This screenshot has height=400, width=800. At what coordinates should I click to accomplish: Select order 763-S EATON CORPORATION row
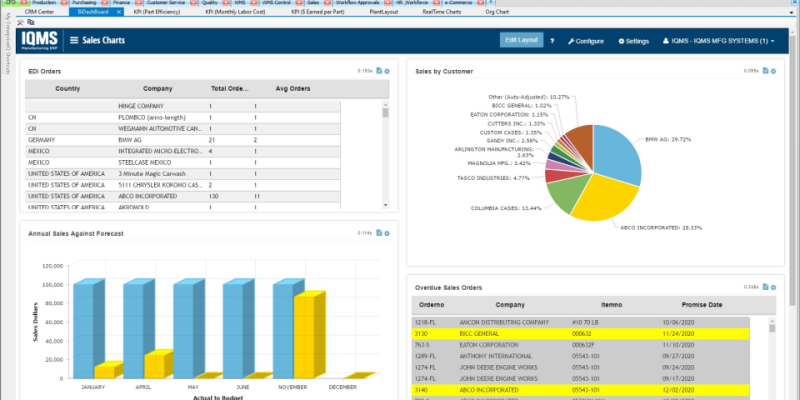pyautogui.click(x=581, y=345)
